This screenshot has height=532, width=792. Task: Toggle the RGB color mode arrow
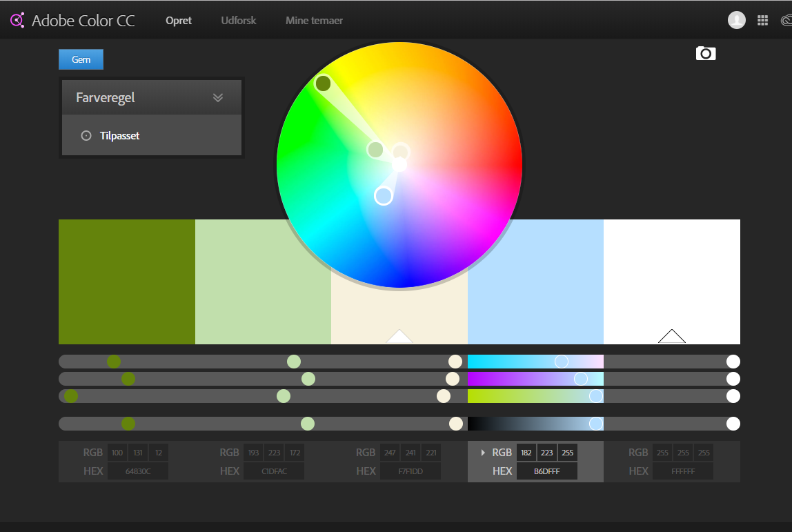click(483, 453)
